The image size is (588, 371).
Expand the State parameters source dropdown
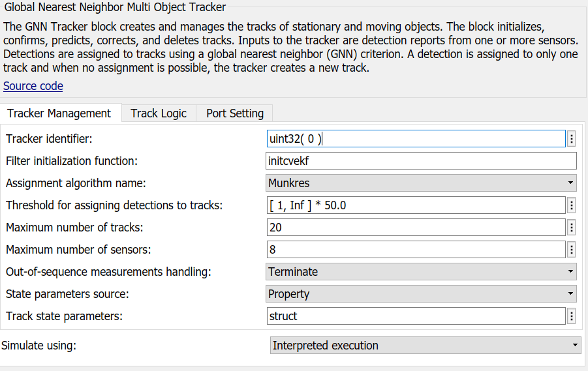point(422,294)
